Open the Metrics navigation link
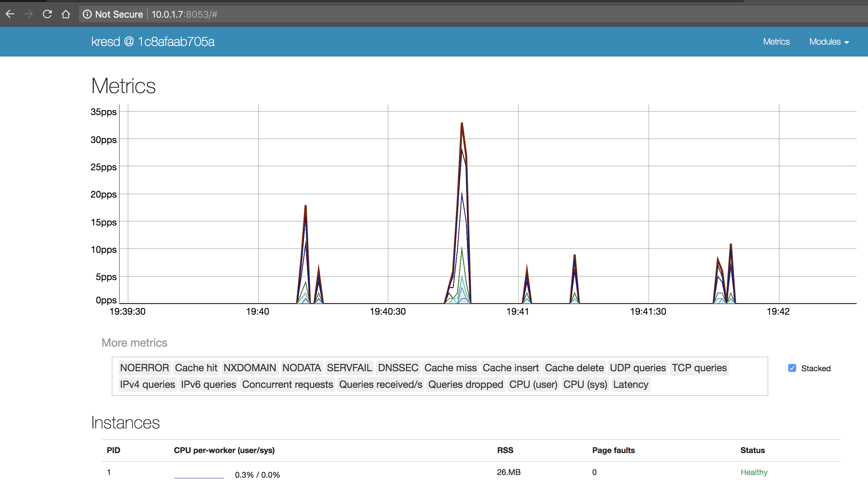Screen dimensions: 868x489 tap(776, 42)
